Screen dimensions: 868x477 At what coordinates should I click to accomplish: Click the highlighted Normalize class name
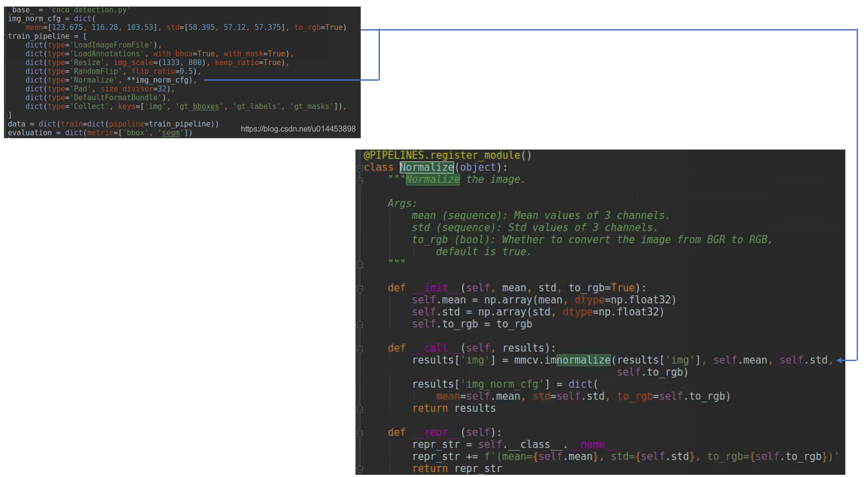[426, 167]
